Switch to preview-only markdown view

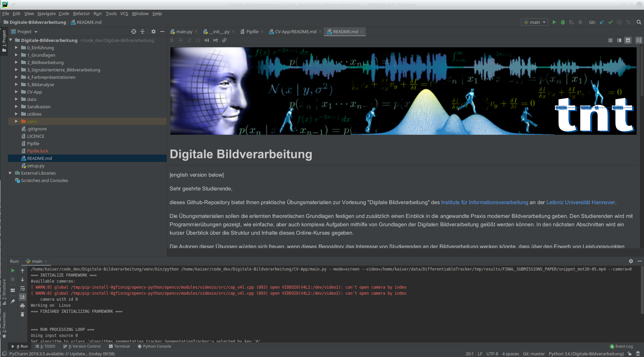[628, 40]
